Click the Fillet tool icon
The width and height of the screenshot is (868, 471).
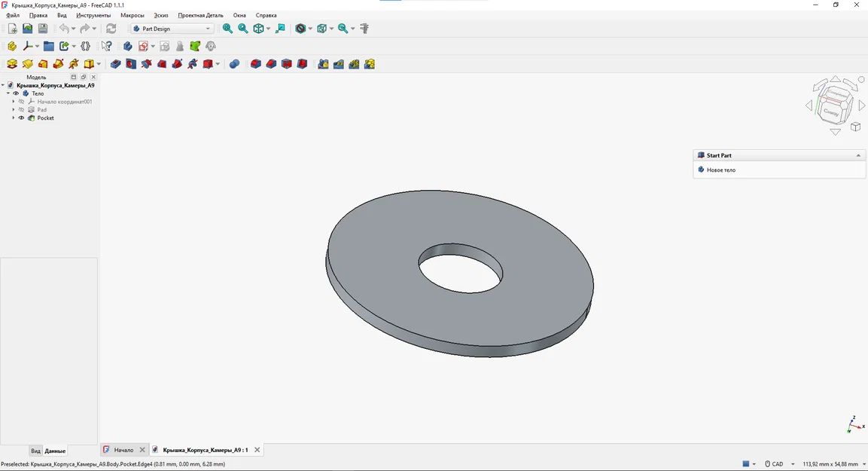pyautogui.click(x=255, y=64)
